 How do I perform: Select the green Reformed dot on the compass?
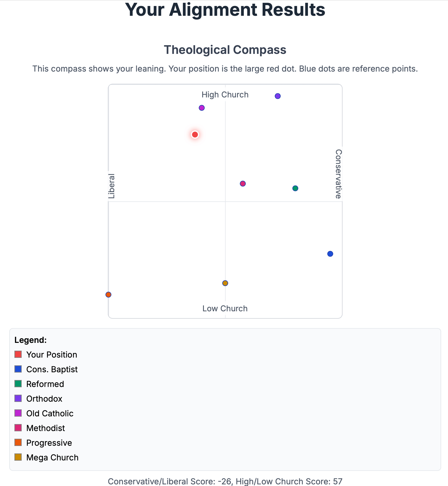pyautogui.click(x=295, y=188)
